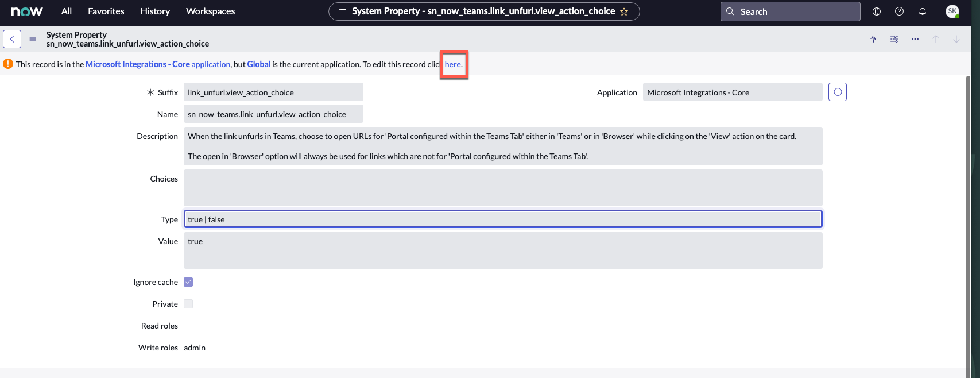980x378 pixels.
Task: Click the Global application link
Action: pos(259,64)
